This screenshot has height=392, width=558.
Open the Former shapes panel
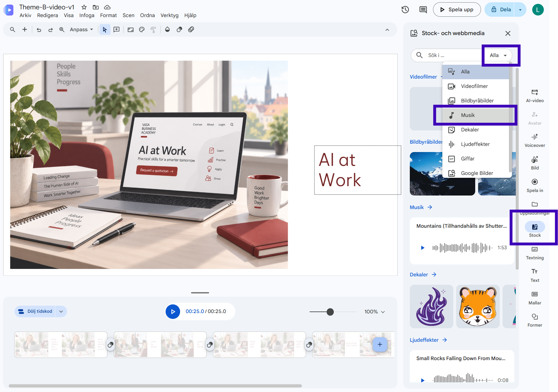click(534, 320)
